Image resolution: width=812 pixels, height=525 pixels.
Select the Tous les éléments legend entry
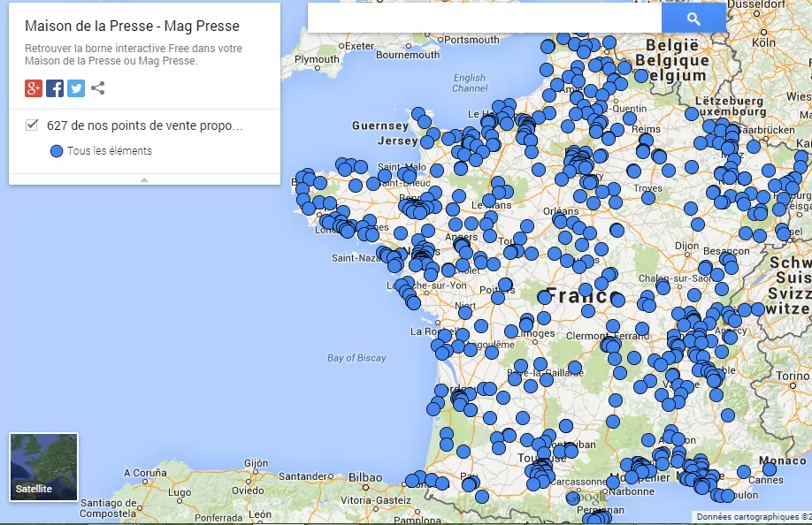109,151
